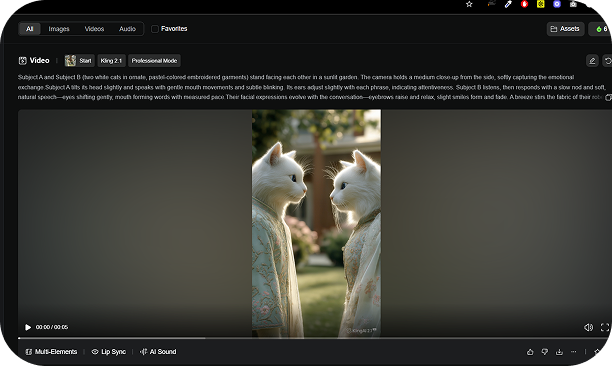Click the 00:00 / 00:05 time readout

click(52, 327)
